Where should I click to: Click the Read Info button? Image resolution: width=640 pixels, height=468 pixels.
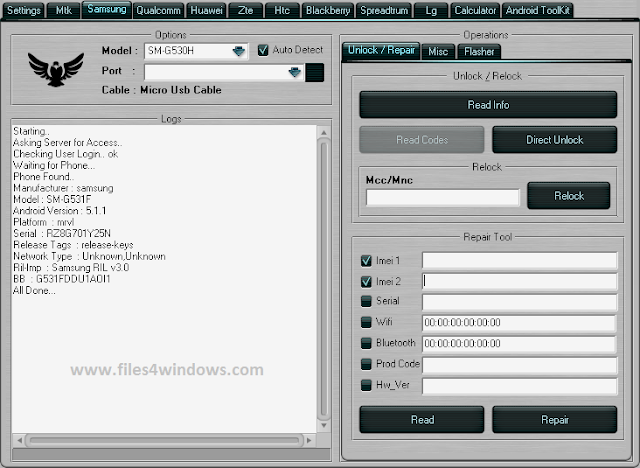coord(488,105)
